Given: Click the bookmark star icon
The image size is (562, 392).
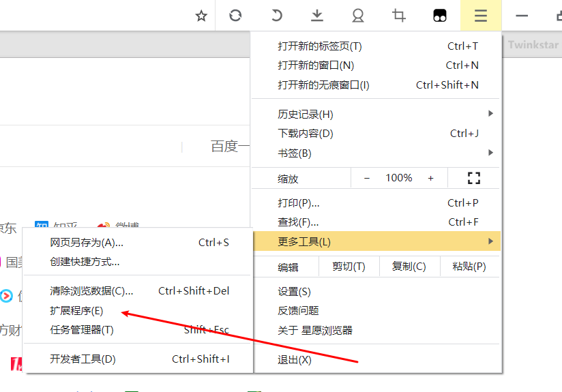Looking at the screenshot, I should [201, 16].
